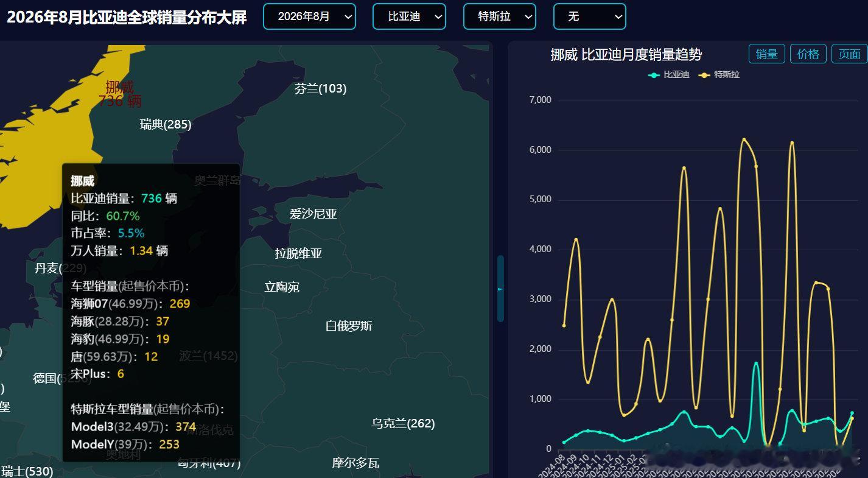Open the 特斯拉 comparison brand dropdown
The height and width of the screenshot is (478, 868).
500,16
